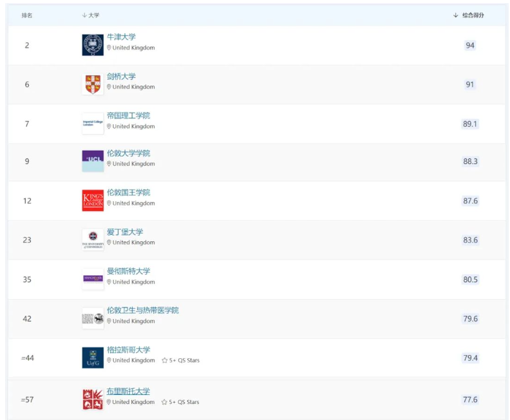The width and height of the screenshot is (510, 420).
Task: Click the down arrow beside 综合得分
Action: click(456, 15)
